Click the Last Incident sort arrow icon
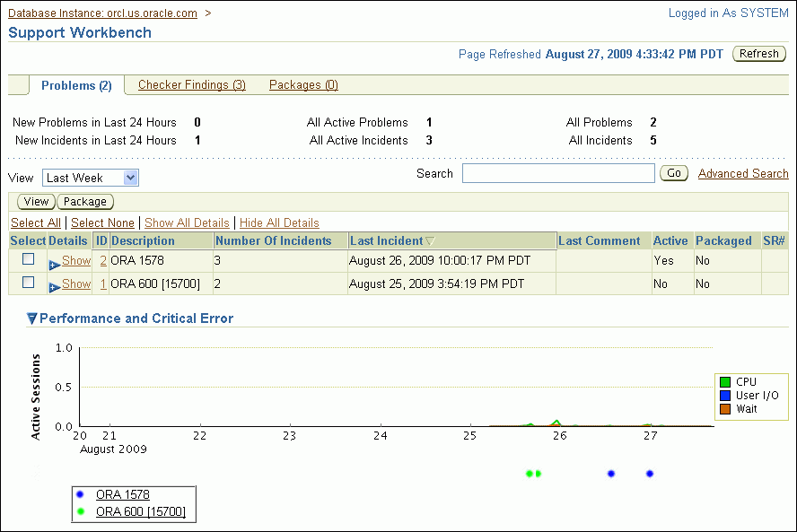Screen dimensions: 797x532 coord(430,241)
